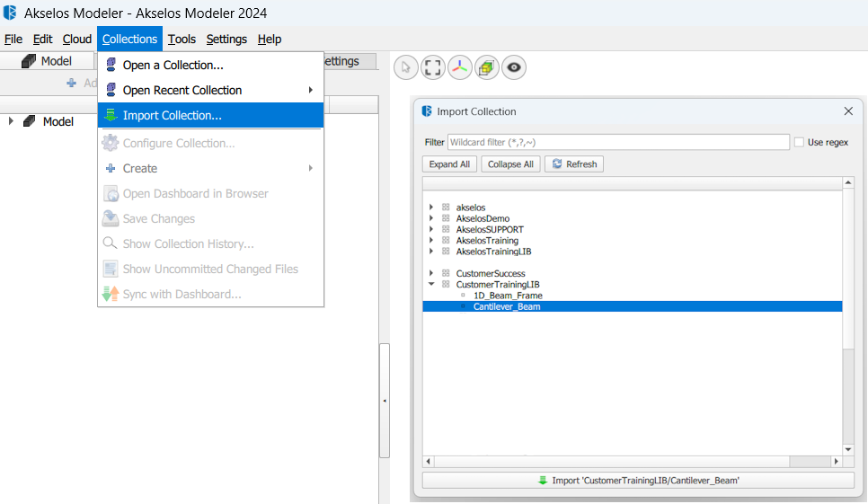Expand the AkselosDemo node
Viewport: 868px width, 504px height.
click(431, 218)
